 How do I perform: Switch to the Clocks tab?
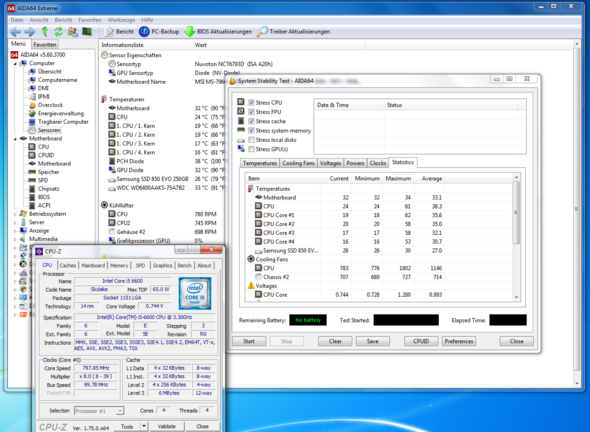[x=378, y=163]
